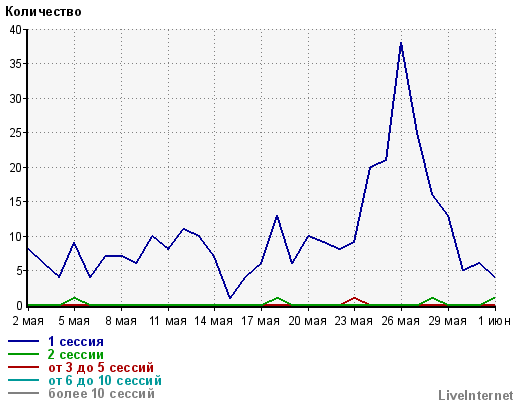
Task: Click the LiveInternet watermark text
Action: [x=476, y=395]
